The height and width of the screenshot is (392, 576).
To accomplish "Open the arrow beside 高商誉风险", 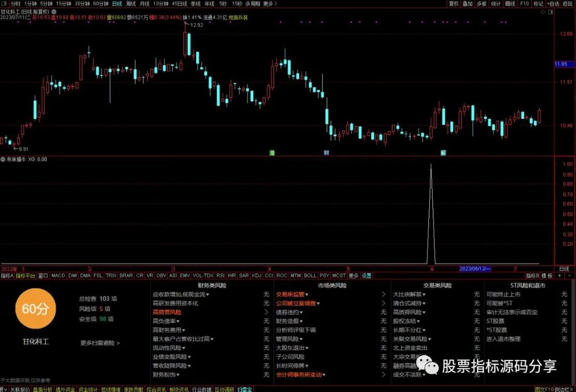I will pos(266,312).
